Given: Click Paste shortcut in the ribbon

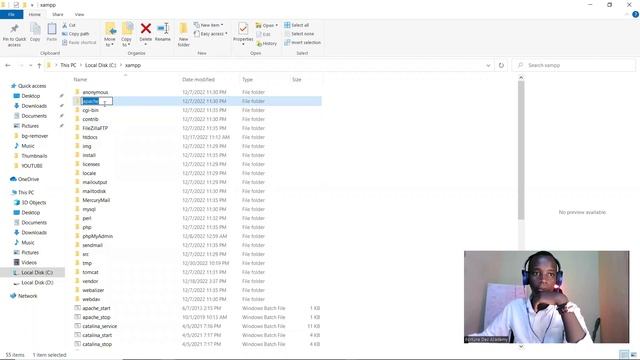Looking at the screenshot, I should [79, 42].
